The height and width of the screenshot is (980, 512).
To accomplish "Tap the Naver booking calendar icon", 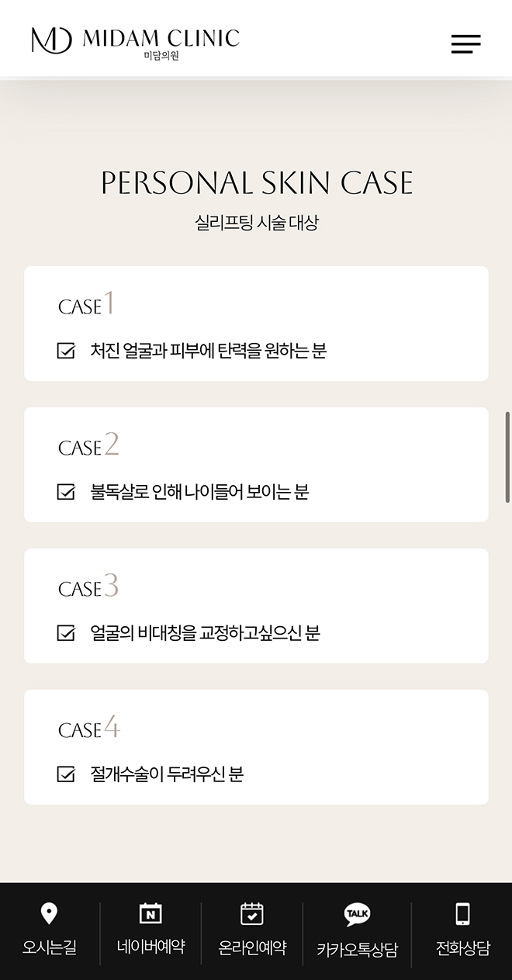I will [150, 914].
